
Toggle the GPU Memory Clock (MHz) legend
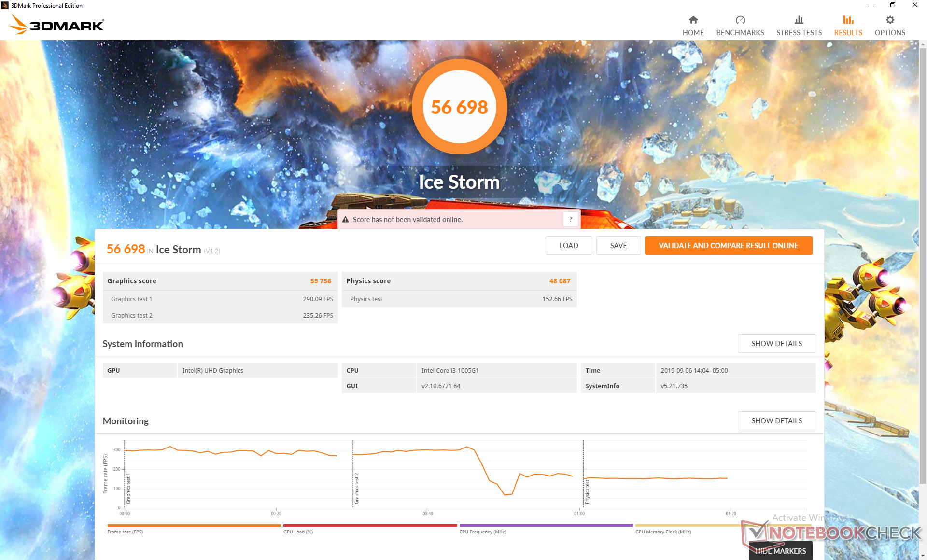click(662, 532)
